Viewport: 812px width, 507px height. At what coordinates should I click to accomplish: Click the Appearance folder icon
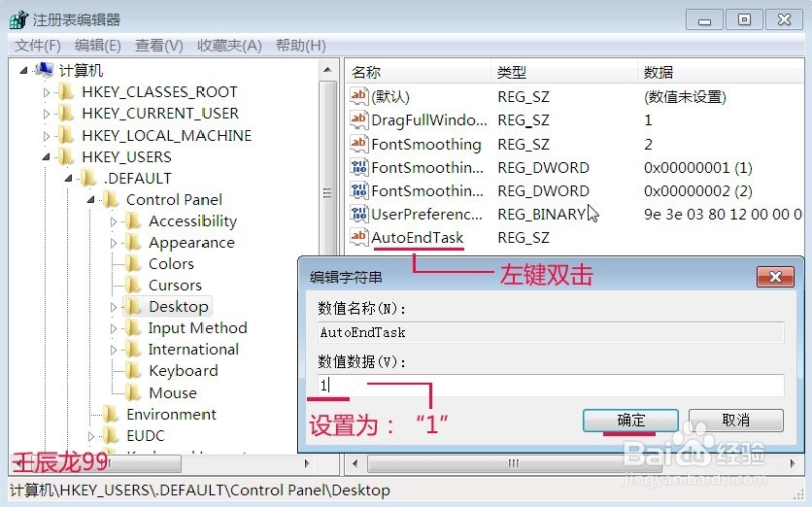pyautogui.click(x=133, y=243)
